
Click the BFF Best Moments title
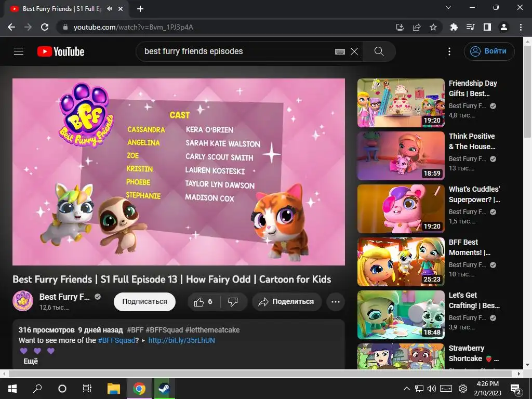click(469, 247)
